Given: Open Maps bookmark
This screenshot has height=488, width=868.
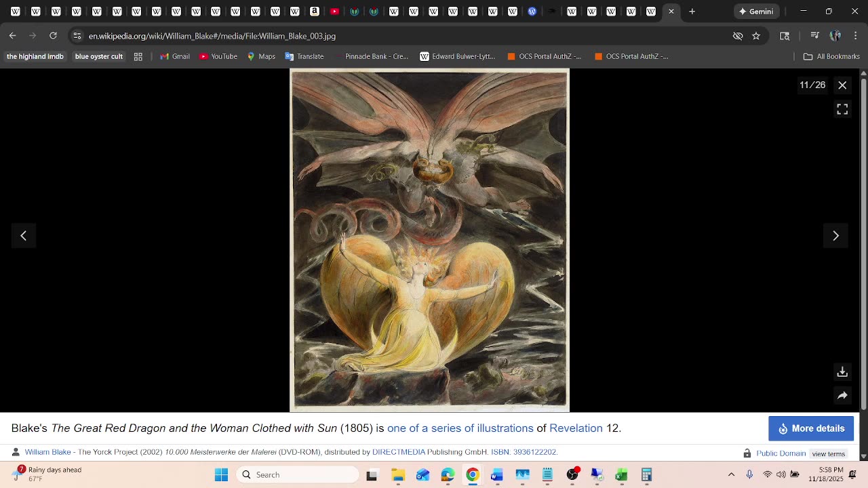Looking at the screenshot, I should click(261, 56).
